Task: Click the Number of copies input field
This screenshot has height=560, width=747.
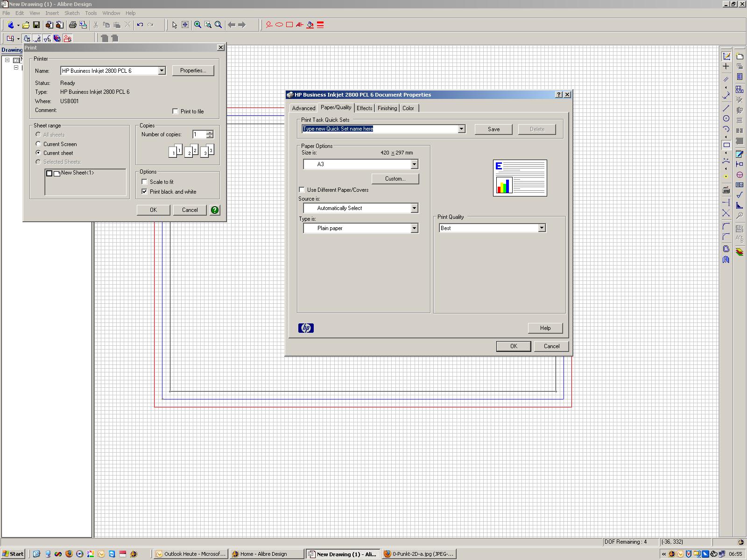Action: click(x=199, y=134)
